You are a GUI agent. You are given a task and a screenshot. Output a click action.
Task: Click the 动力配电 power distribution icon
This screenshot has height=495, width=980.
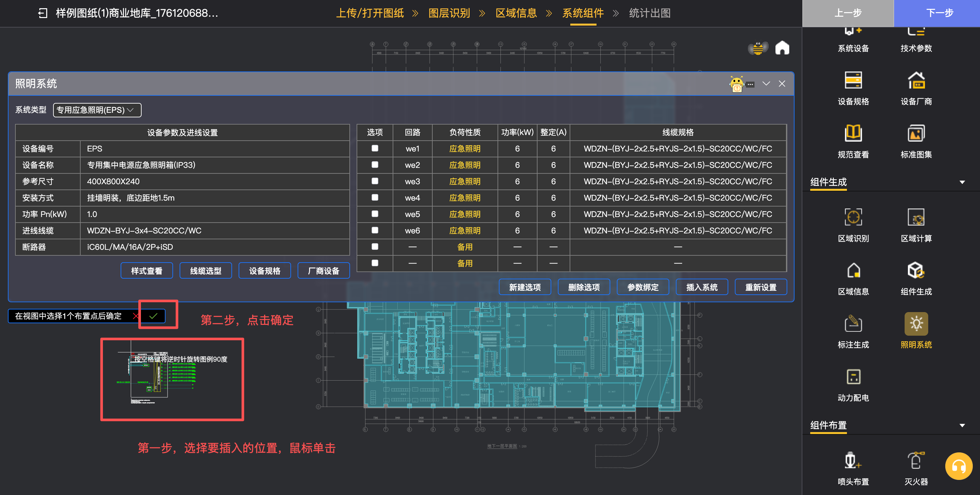tap(853, 377)
